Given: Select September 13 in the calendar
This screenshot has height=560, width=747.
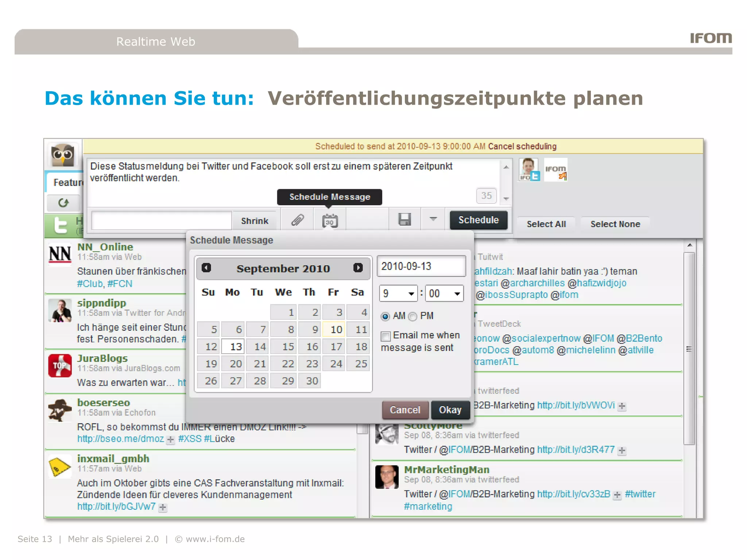Looking at the screenshot, I should (x=233, y=346).
